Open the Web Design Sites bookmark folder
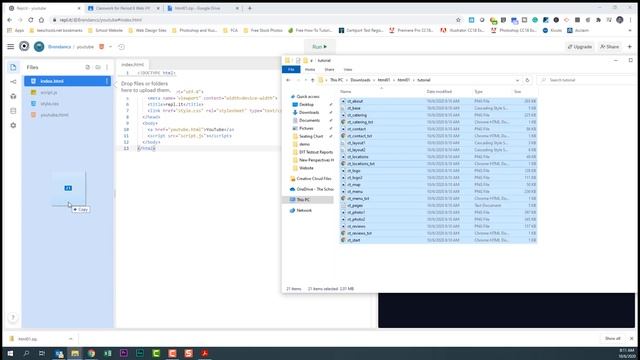The width and height of the screenshot is (640, 360). (x=147, y=31)
